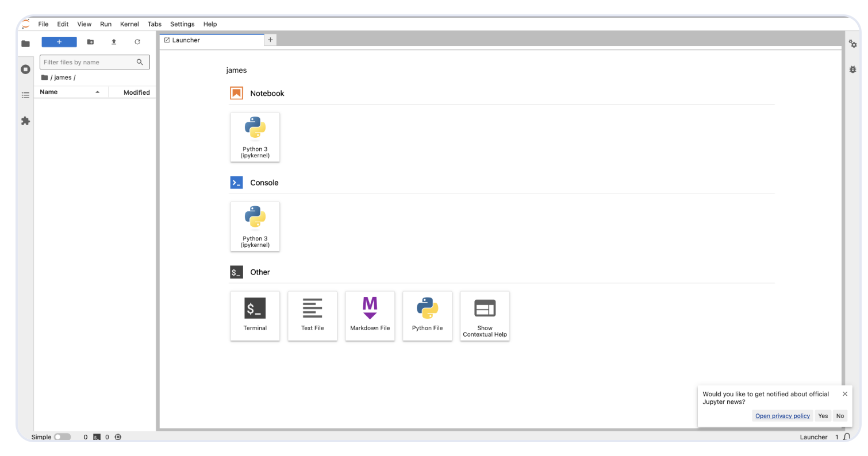The width and height of the screenshot is (868, 456).
Task: Click the notification bell in status bar
Action: pos(847,437)
